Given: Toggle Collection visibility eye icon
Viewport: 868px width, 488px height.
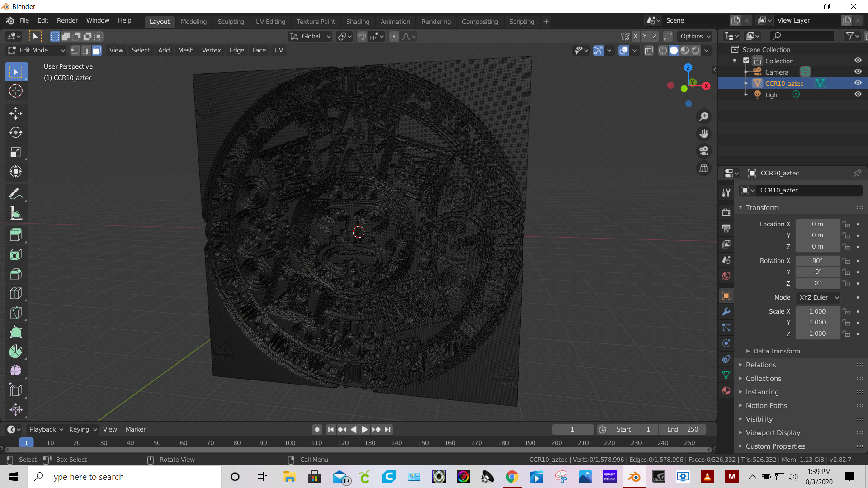Looking at the screenshot, I should 858,61.
